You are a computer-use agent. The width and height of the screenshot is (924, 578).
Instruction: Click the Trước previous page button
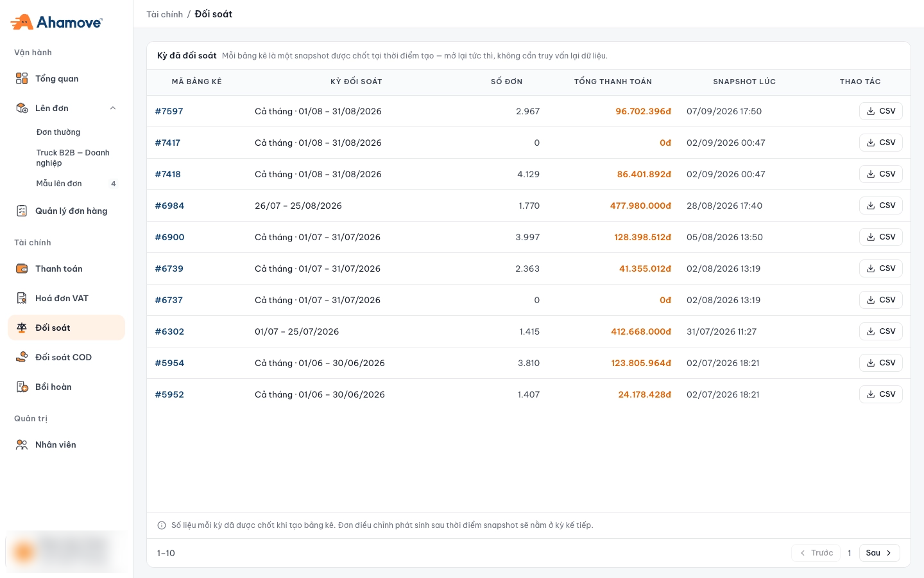tap(816, 553)
